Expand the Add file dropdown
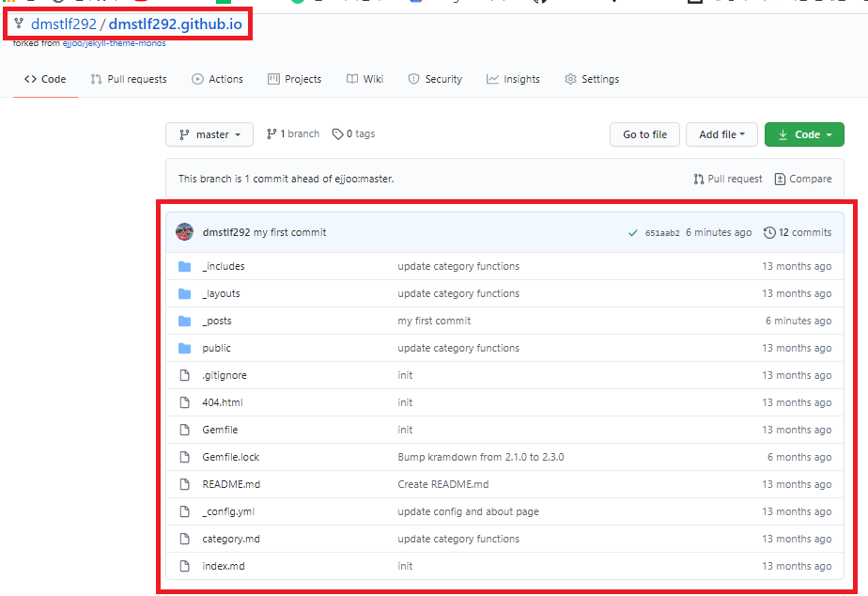 721,134
